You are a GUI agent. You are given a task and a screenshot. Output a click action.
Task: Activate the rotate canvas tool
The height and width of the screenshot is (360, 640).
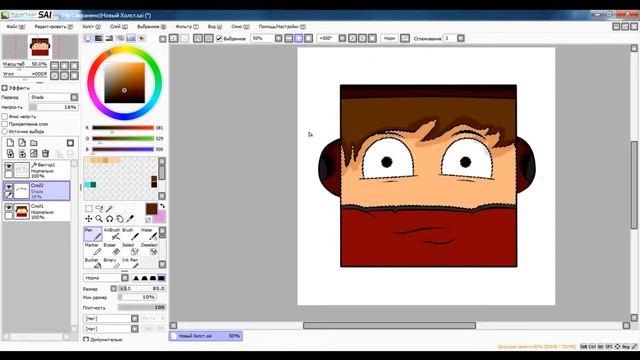point(109,219)
